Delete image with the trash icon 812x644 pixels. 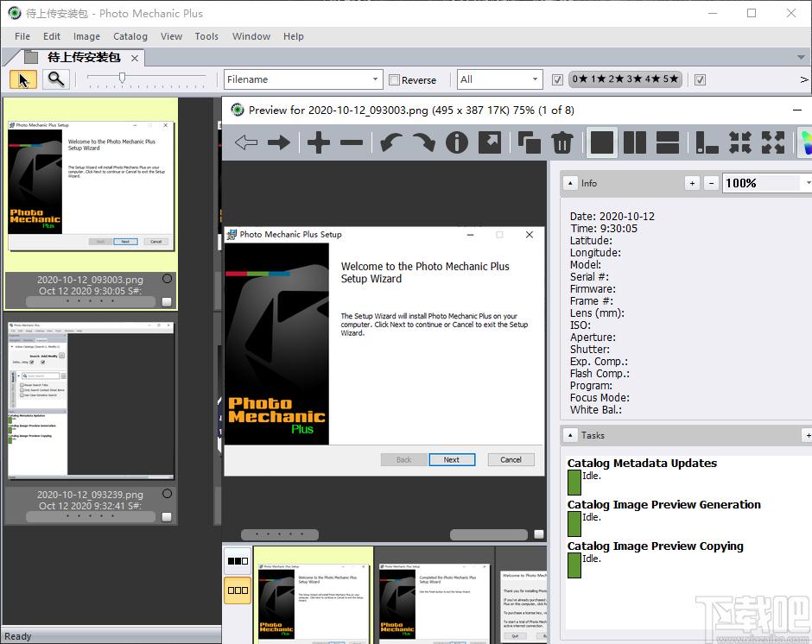[561, 142]
